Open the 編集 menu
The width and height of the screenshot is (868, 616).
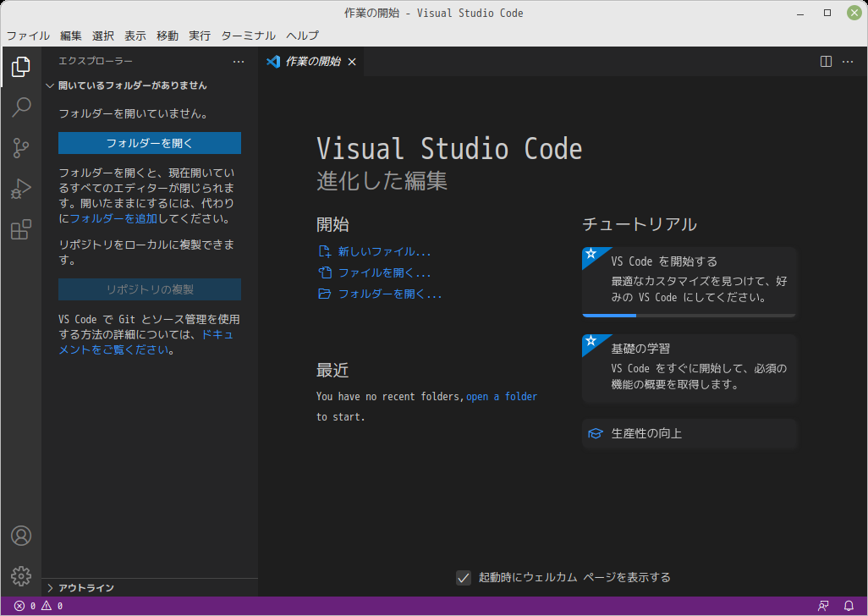[71, 36]
